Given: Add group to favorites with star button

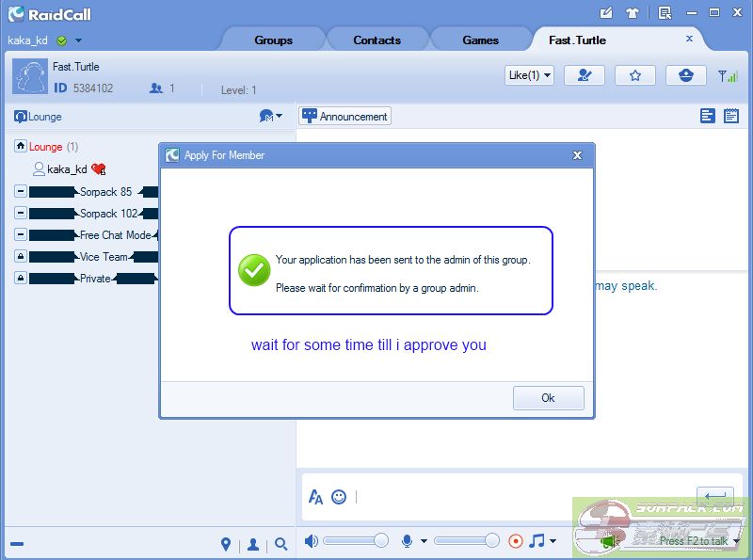Looking at the screenshot, I should coord(634,75).
